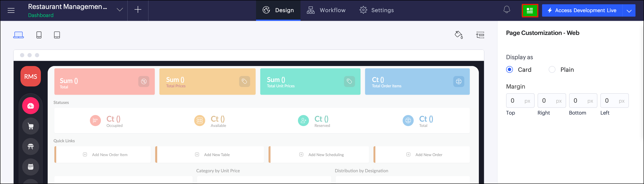644x184 pixels.
Task: Click Add New Order Item quick link
Action: 103,154
